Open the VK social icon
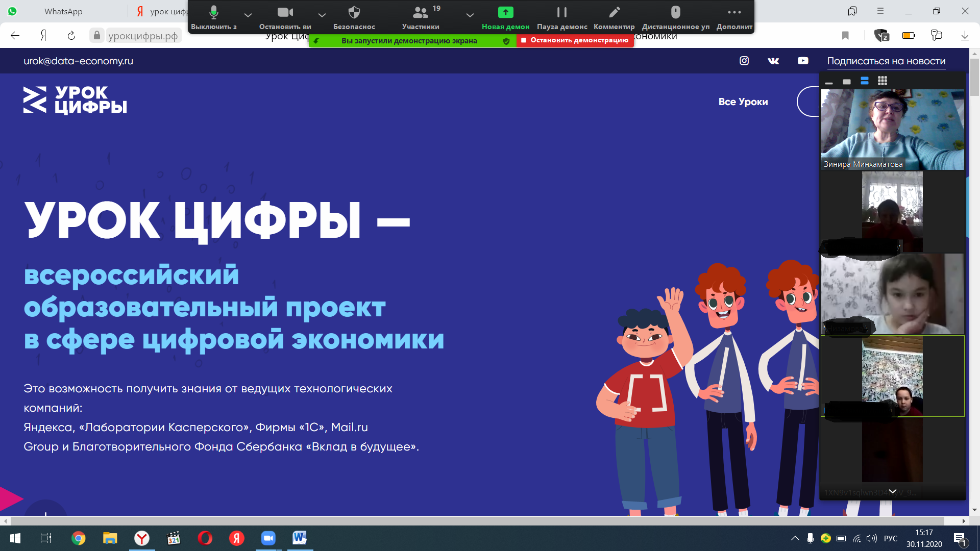The width and height of the screenshot is (980, 551). tap(773, 61)
